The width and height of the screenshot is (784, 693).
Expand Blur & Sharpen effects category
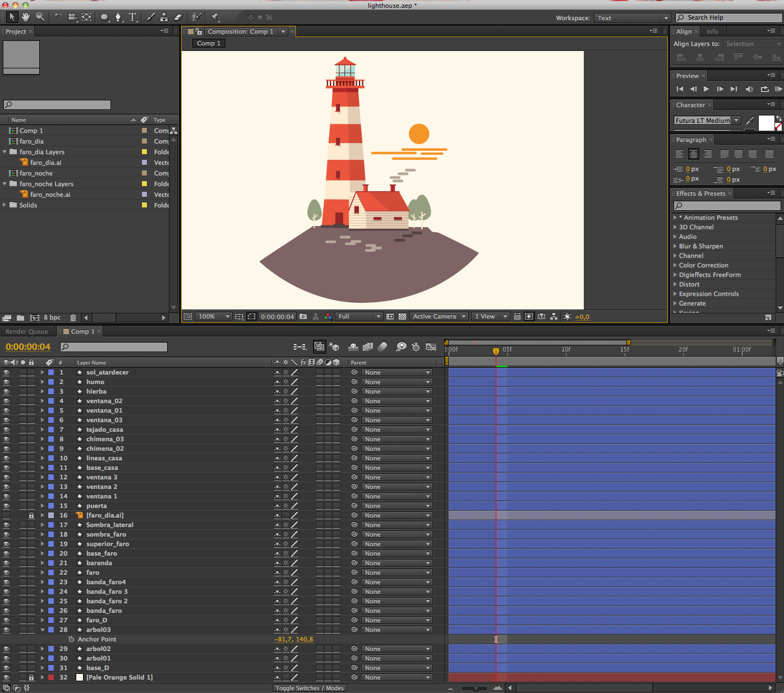(x=675, y=246)
